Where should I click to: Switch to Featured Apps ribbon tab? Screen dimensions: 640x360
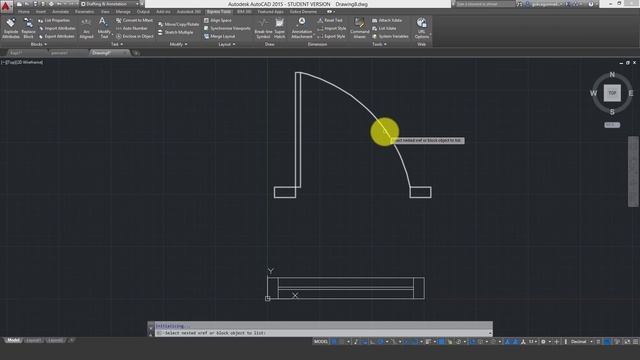[270, 12]
